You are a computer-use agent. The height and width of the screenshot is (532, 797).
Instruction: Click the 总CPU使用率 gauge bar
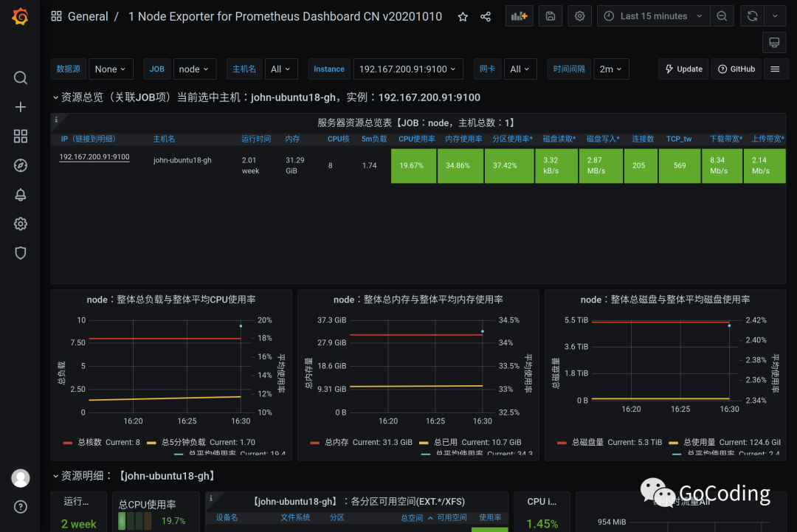click(x=135, y=521)
